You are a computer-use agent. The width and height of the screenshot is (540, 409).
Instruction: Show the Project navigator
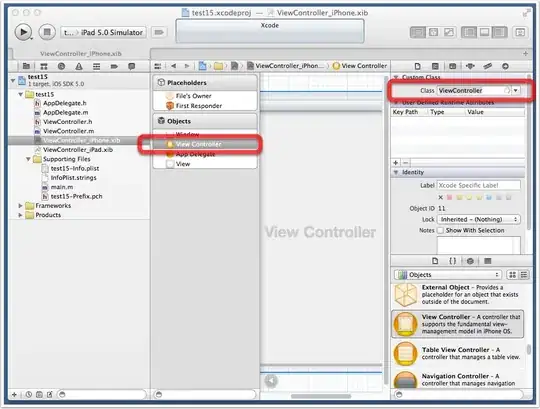[x=26, y=66]
